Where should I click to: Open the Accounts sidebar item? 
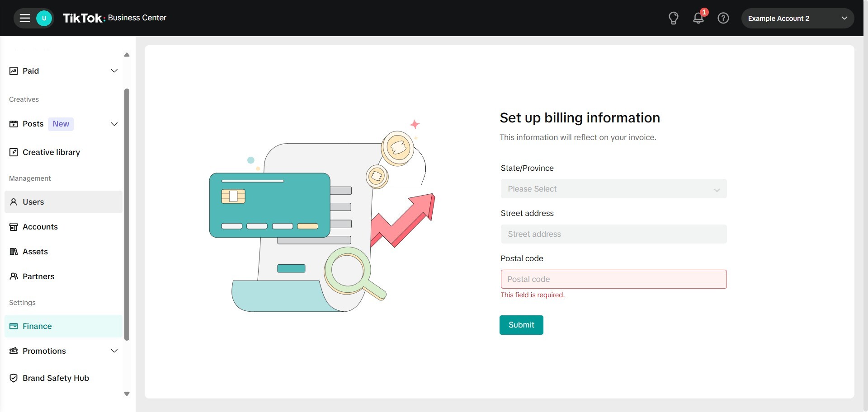click(40, 227)
